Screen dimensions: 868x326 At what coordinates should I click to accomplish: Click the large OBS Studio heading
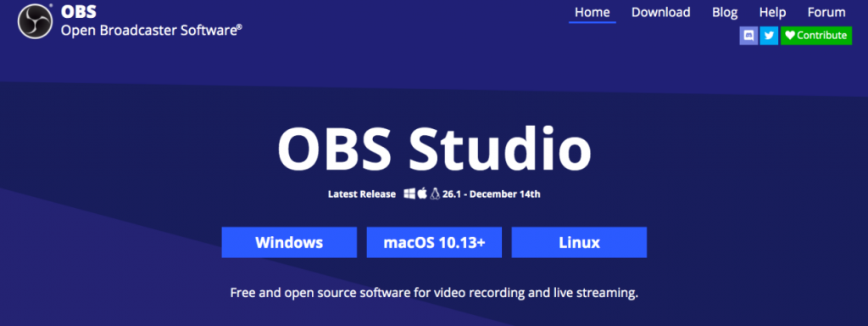click(434, 149)
